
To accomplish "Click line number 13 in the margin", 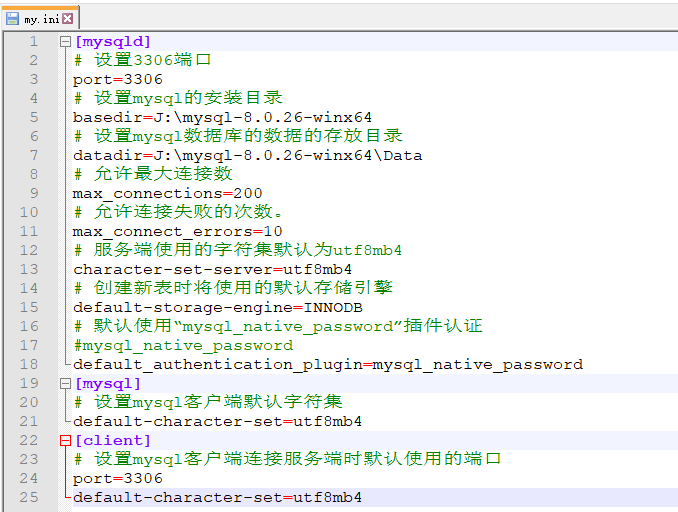I will coord(29,270).
